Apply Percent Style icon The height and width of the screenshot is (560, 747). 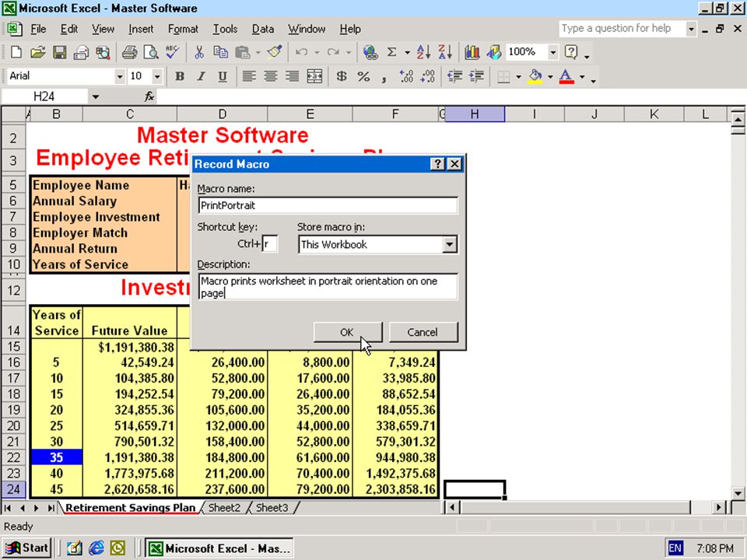tap(363, 76)
